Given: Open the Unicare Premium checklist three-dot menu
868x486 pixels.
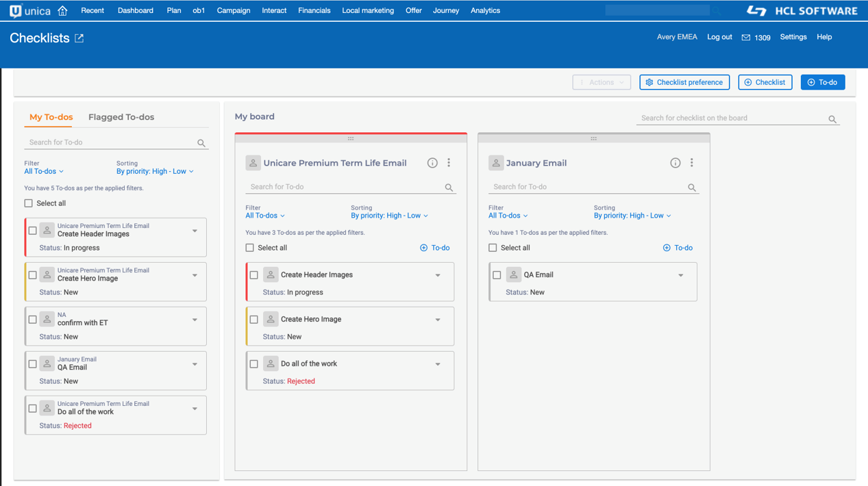Looking at the screenshot, I should [449, 163].
